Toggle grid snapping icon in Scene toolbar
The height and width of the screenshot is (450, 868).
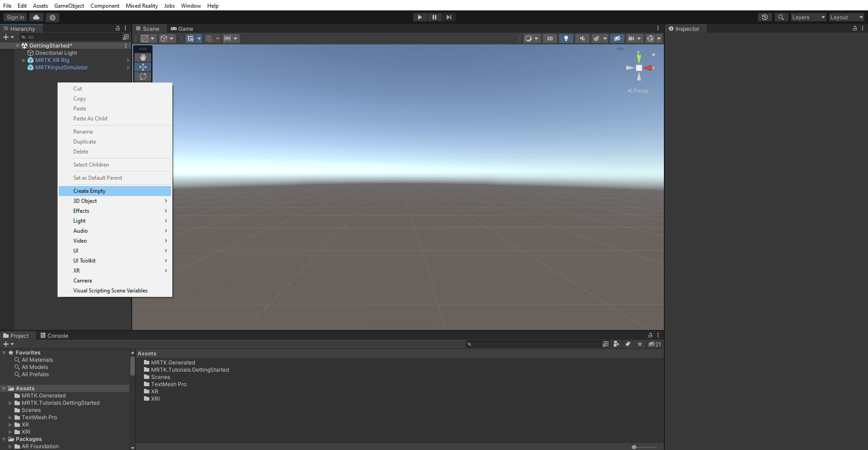(x=209, y=38)
